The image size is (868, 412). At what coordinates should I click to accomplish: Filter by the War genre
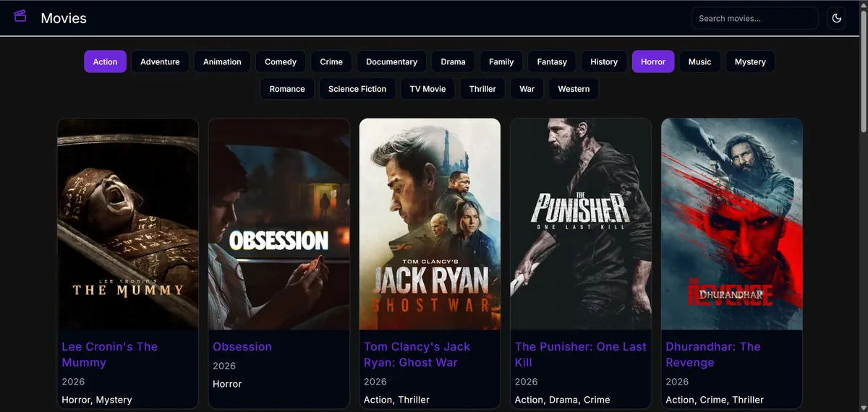tap(527, 88)
